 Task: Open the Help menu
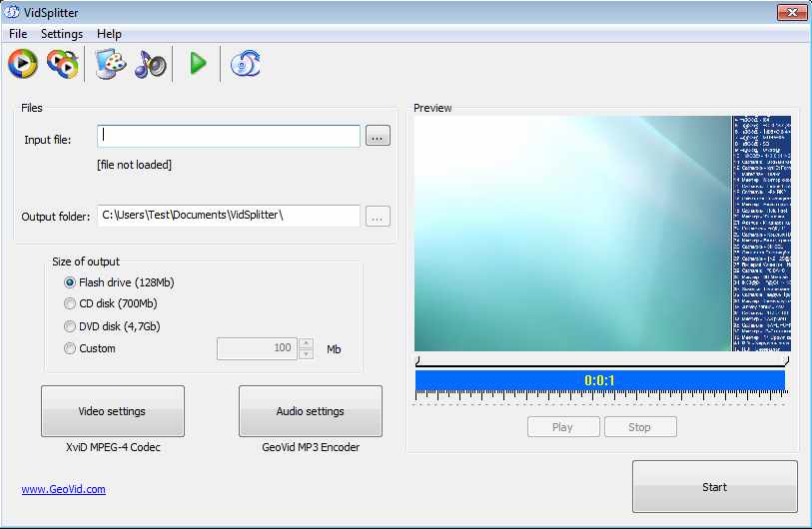tap(109, 34)
